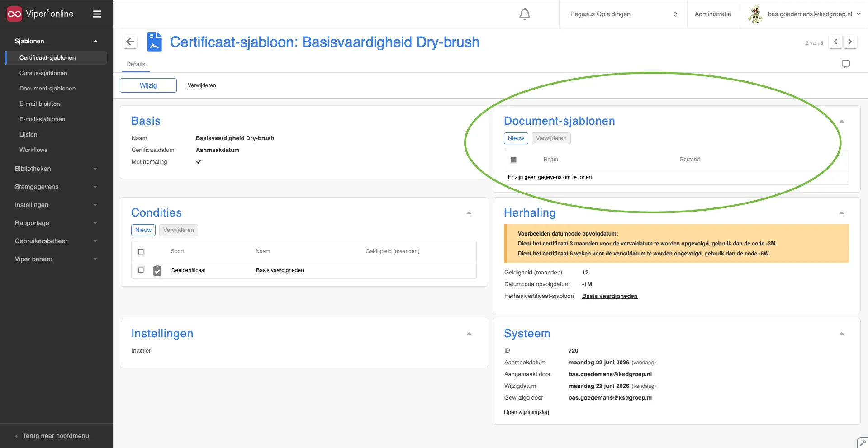Open the Basis vaardigheden link in Condities

pos(280,270)
